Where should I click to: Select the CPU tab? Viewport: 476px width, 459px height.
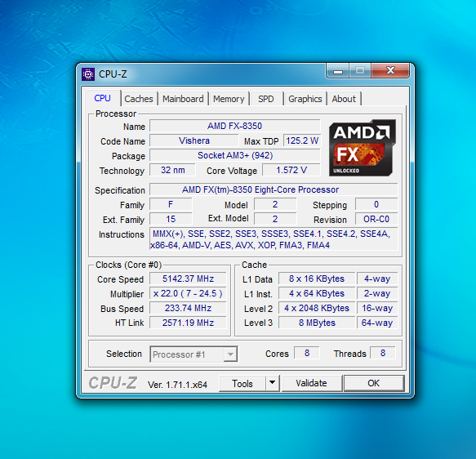pos(102,98)
